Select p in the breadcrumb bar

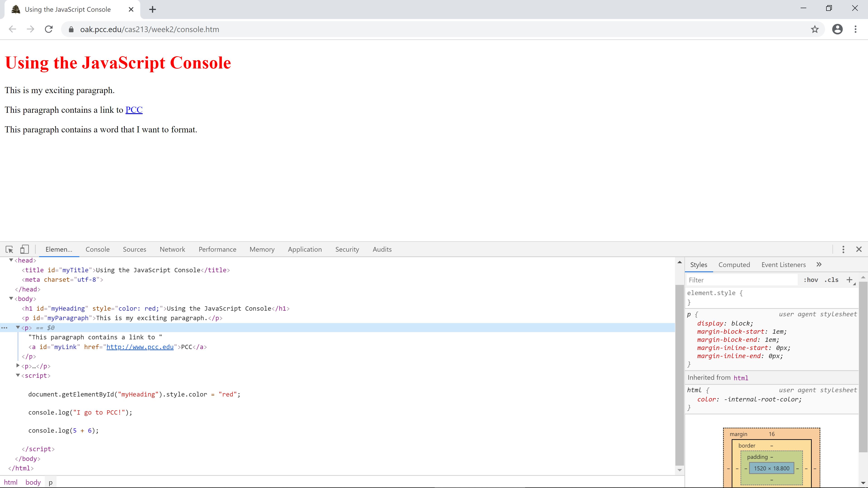51,482
